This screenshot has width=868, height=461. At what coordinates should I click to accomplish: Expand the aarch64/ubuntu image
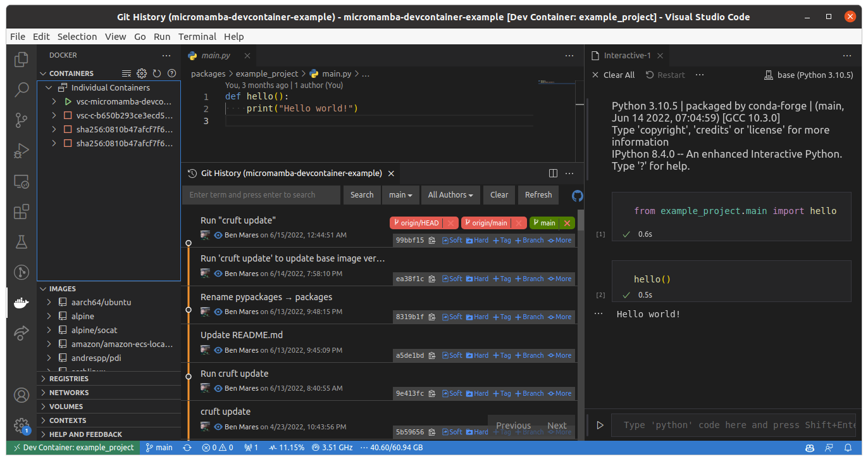click(49, 303)
